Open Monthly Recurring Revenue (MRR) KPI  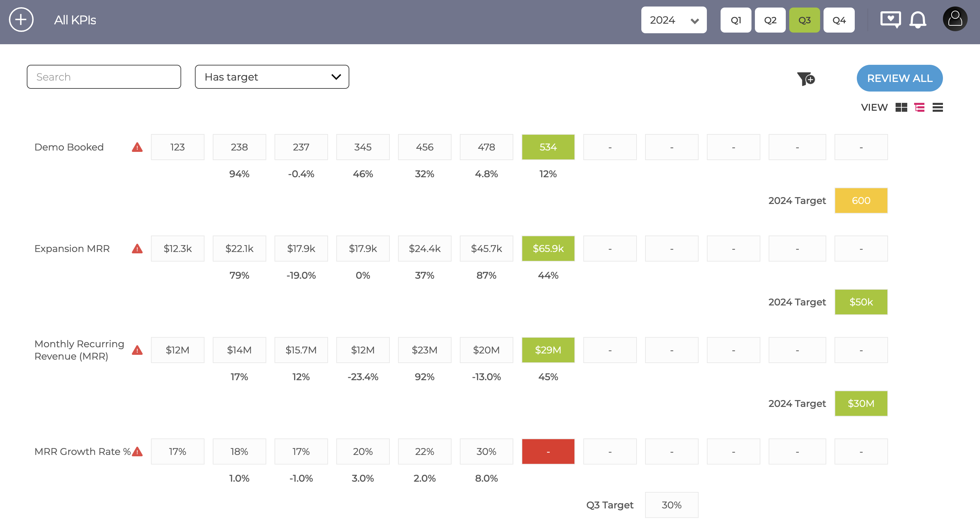79,350
